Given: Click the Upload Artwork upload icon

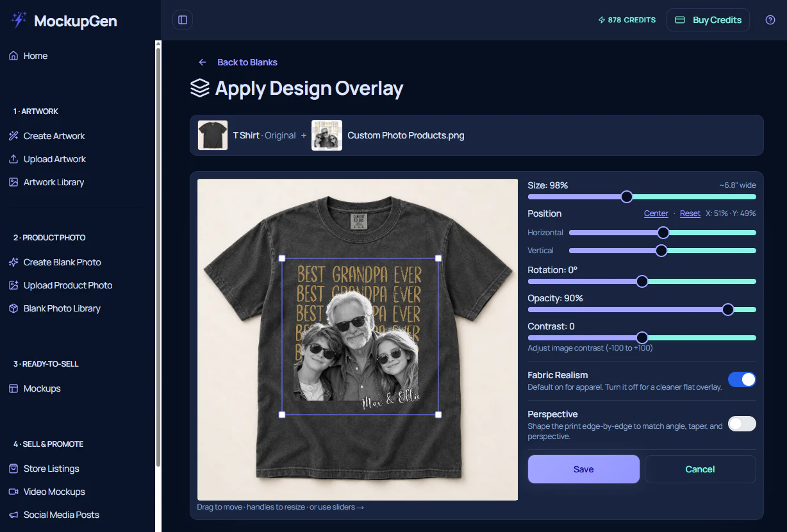Looking at the screenshot, I should pyautogui.click(x=13, y=159).
